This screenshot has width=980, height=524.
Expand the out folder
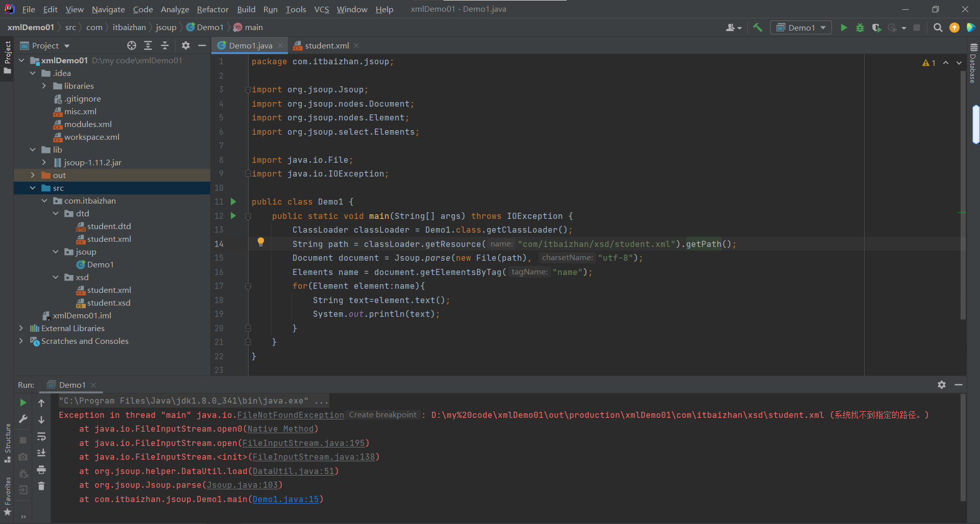pyautogui.click(x=33, y=175)
